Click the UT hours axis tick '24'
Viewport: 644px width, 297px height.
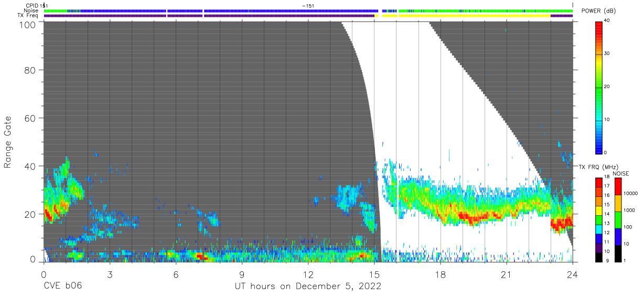(573, 274)
